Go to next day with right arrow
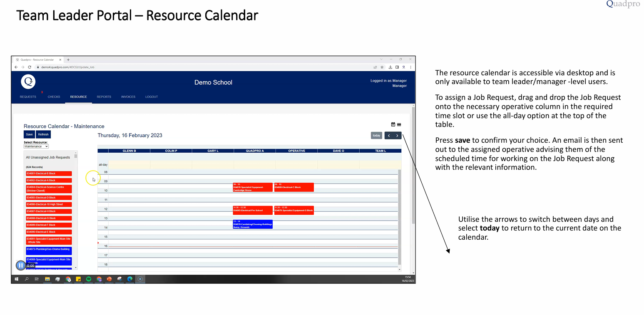The height and width of the screenshot is (315, 644). tap(398, 136)
